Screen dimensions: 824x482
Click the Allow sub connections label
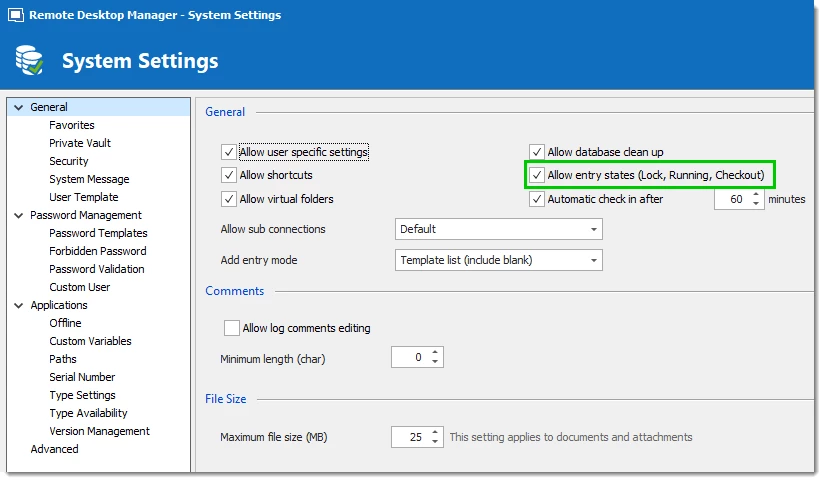point(273,229)
